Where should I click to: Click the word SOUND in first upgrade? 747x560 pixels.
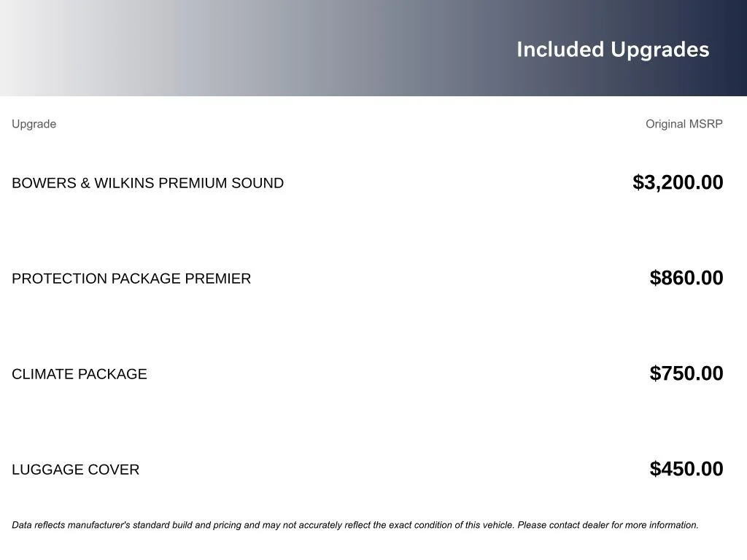258,183
